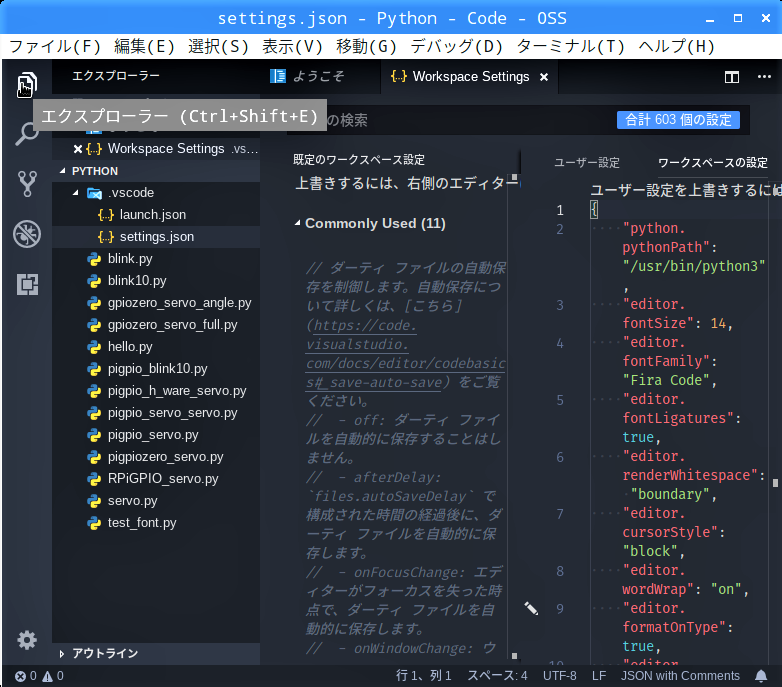Image resolution: width=782 pixels, height=687 pixels.
Task: Change language mode JSON with Comments
Action: [x=680, y=676]
